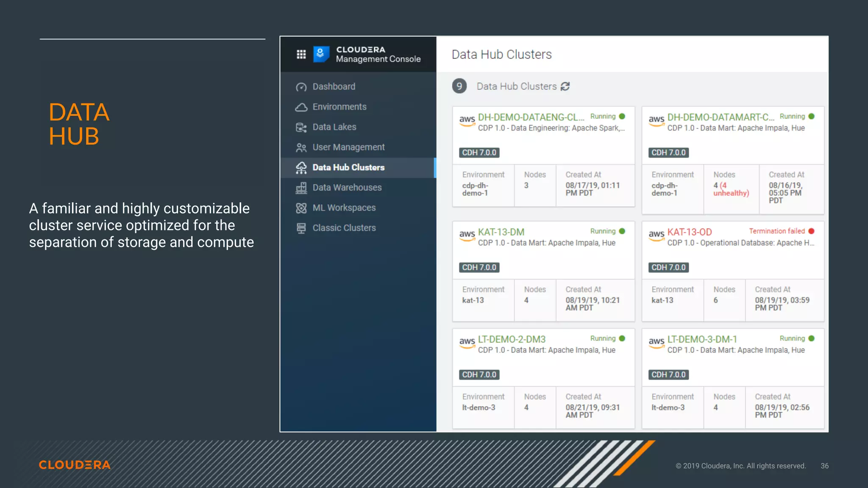Click the 9 clusters count badge
868x488 pixels.
459,86
